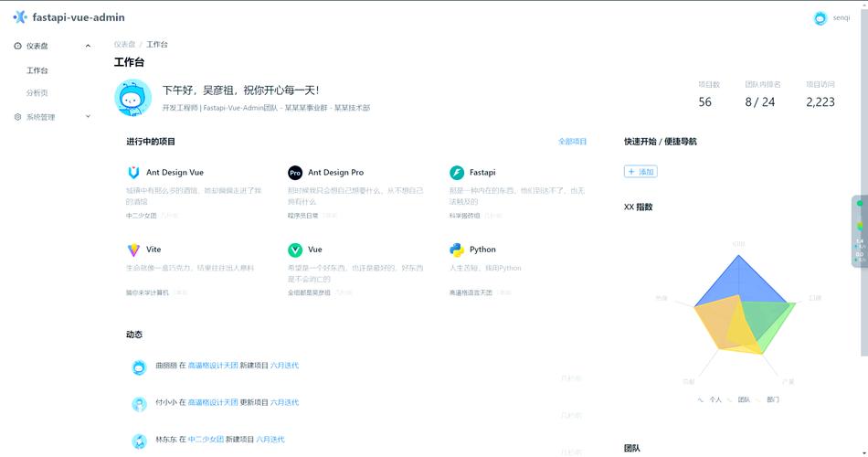Click the senqi username text
This screenshot has height=457, width=868.
tap(842, 17)
